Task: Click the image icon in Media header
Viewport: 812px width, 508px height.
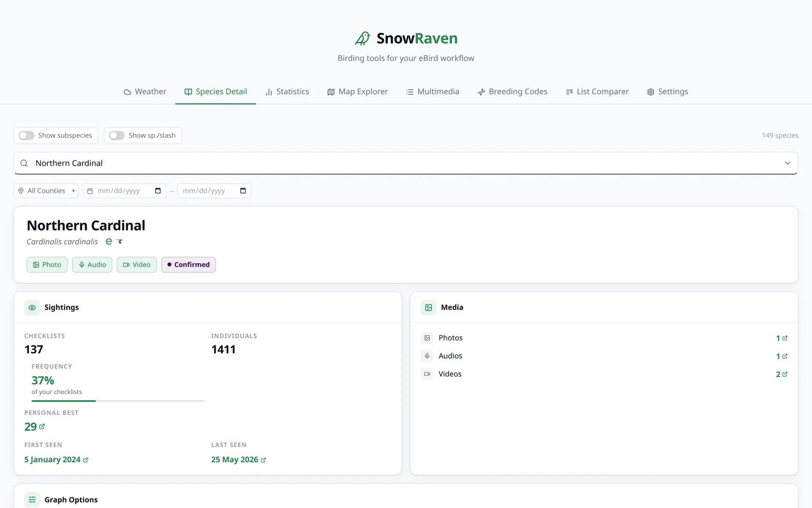Action: [x=428, y=307]
